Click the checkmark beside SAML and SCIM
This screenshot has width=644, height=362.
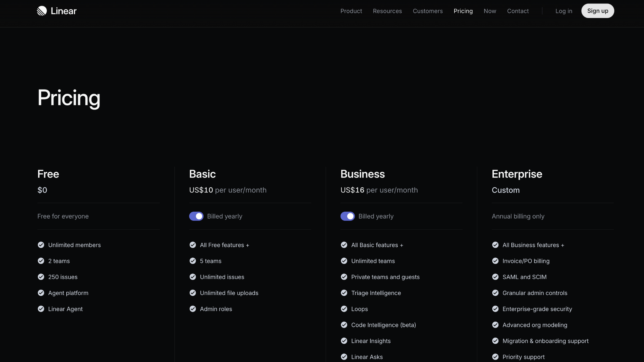click(x=495, y=277)
